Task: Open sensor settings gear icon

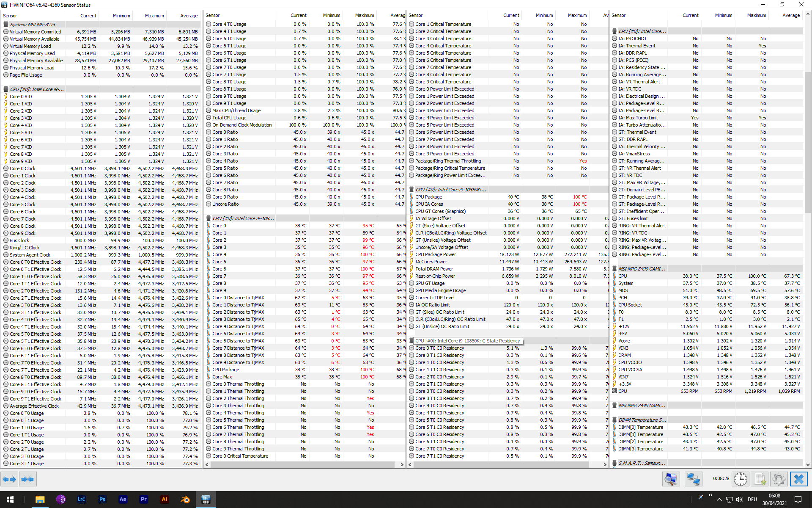Action: coord(779,479)
